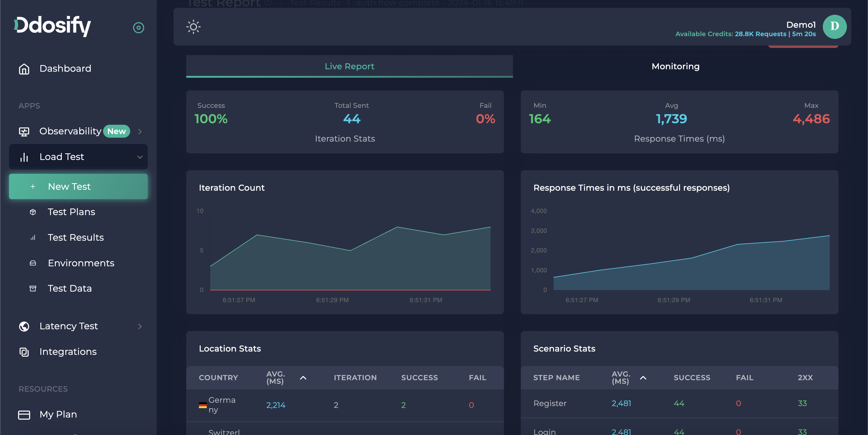
Task: Click the Test Plans cube icon
Action: tap(33, 212)
